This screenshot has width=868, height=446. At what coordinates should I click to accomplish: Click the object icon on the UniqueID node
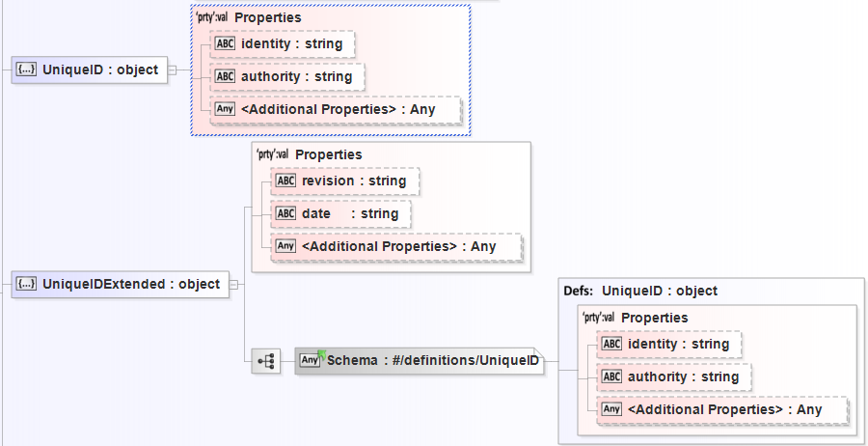click(x=27, y=70)
